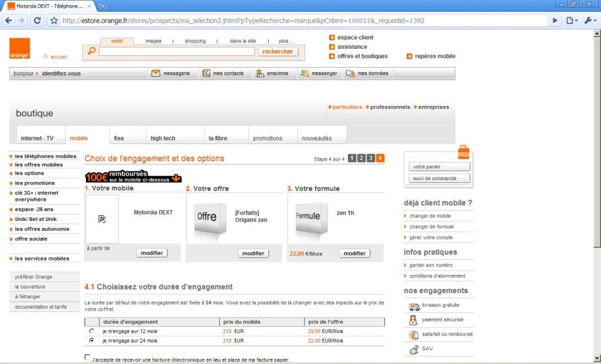The width and height of the screenshot is (601, 364).
Task: Open suivi de commande
Action: pyautogui.click(x=439, y=178)
